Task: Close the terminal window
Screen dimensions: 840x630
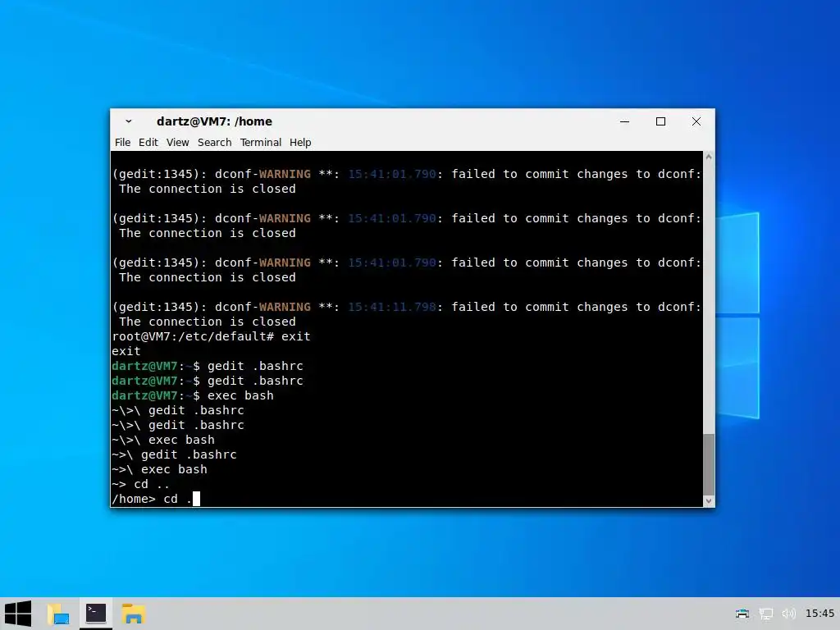Action: tap(696, 121)
